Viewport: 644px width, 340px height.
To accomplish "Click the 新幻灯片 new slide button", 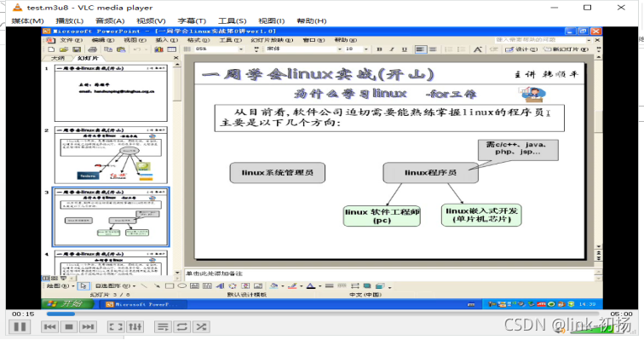I will 566,49.
